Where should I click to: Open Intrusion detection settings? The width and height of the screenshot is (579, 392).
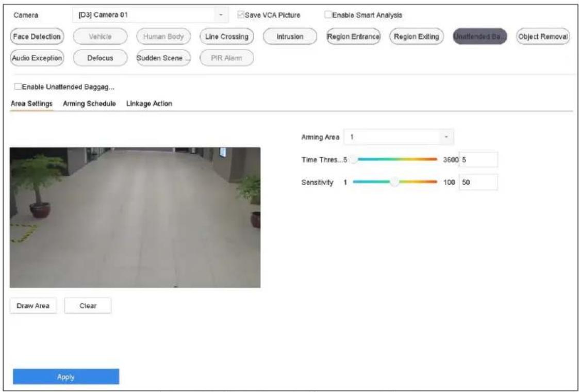pos(290,37)
